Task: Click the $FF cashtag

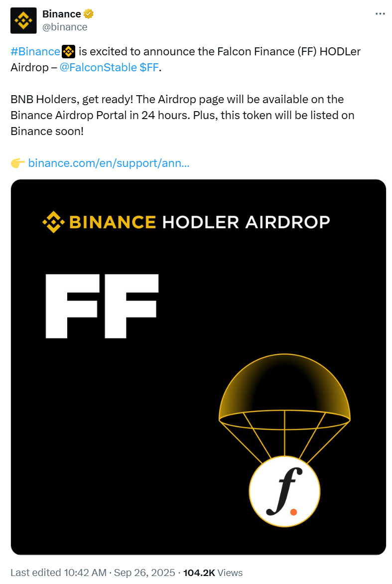Action: tap(148, 68)
